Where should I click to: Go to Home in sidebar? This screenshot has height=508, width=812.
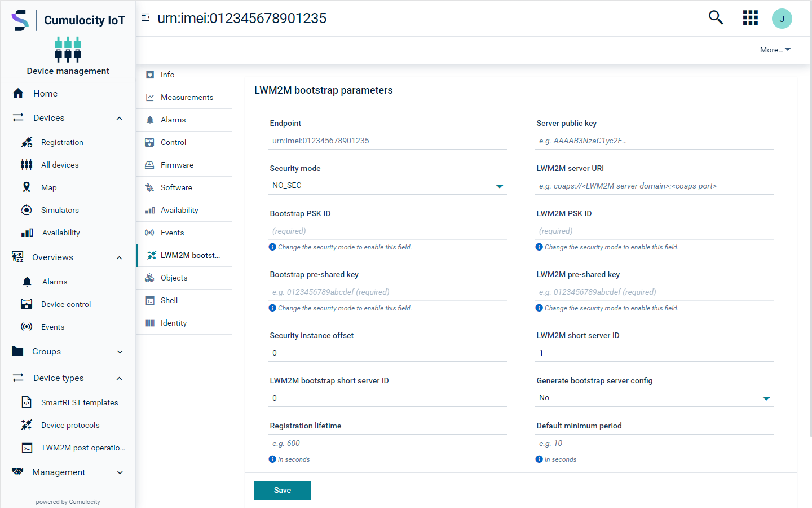(45, 94)
